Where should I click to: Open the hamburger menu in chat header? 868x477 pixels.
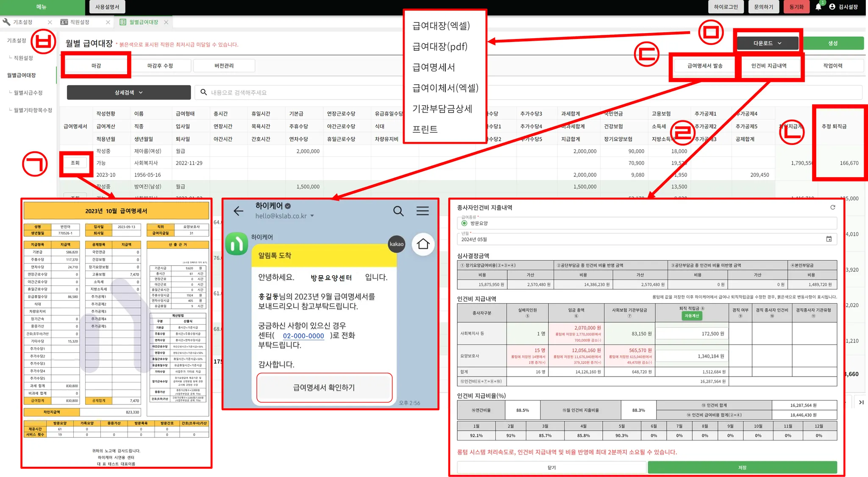point(422,211)
